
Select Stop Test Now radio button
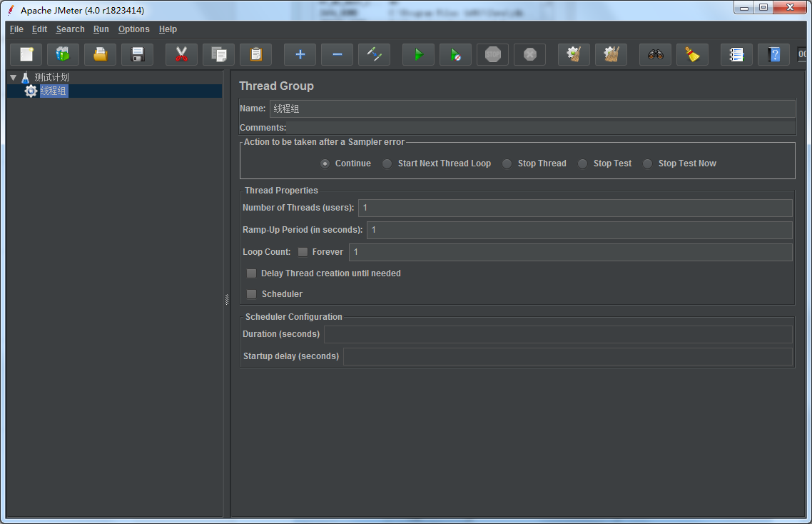(647, 163)
